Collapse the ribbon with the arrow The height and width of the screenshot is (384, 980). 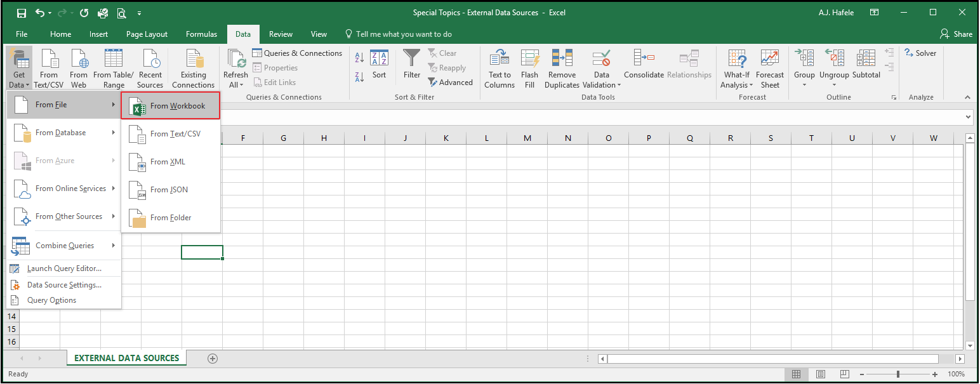(x=967, y=98)
